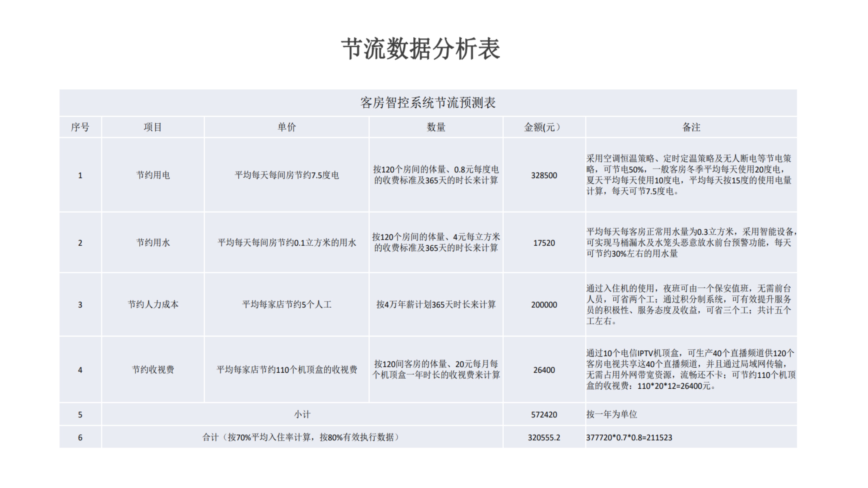This screenshot has width=868, height=488.
Task: Select the subtotal amount 572420
Action: coord(544,414)
